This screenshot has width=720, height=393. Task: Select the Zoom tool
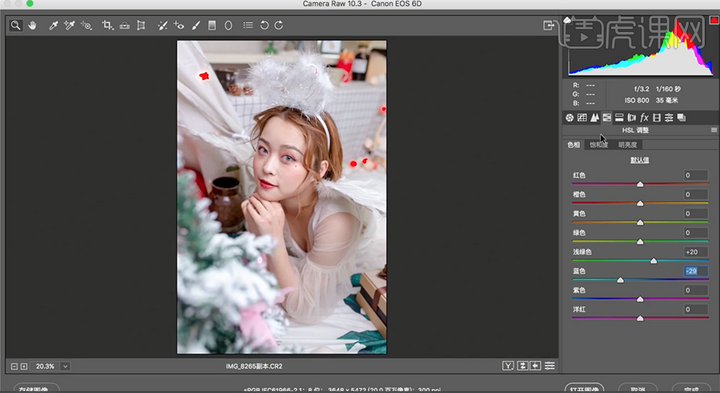click(x=16, y=25)
